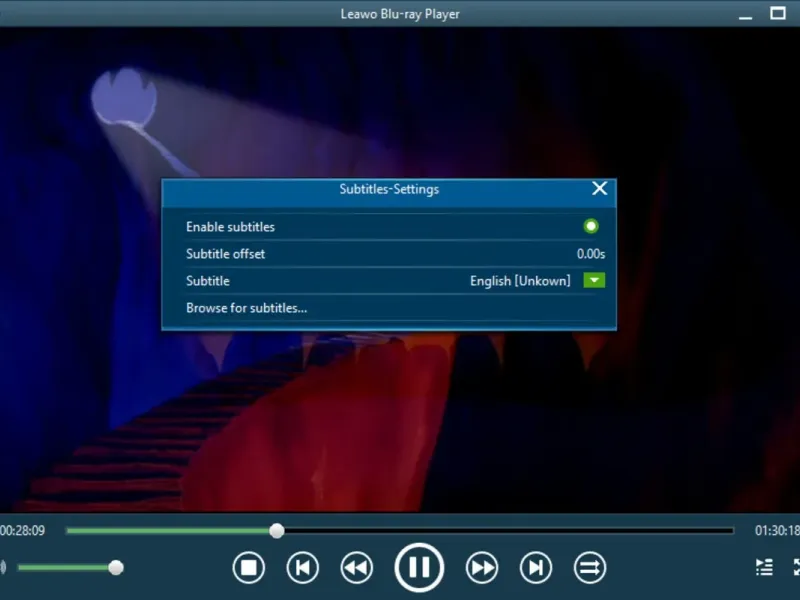
Task: Click the Enable subtitles label
Action: click(230, 227)
